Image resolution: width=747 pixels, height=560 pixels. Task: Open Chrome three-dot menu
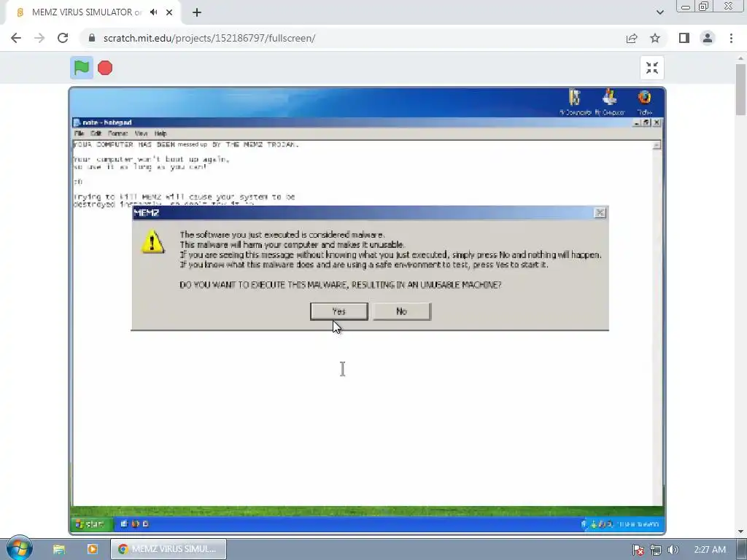pyautogui.click(x=731, y=38)
